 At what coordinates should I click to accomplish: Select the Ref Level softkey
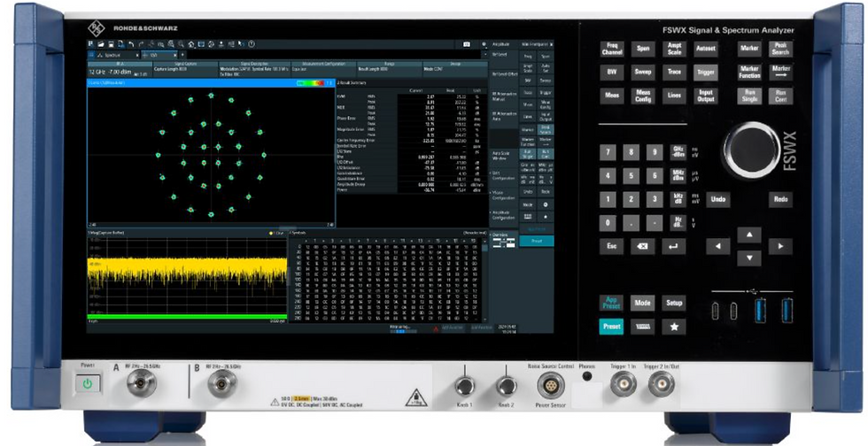point(504,58)
